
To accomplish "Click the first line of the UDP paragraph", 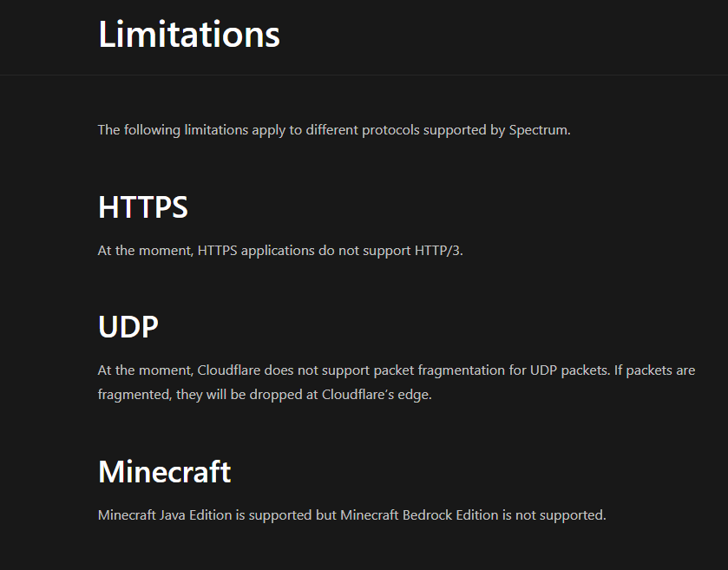I will [x=397, y=370].
